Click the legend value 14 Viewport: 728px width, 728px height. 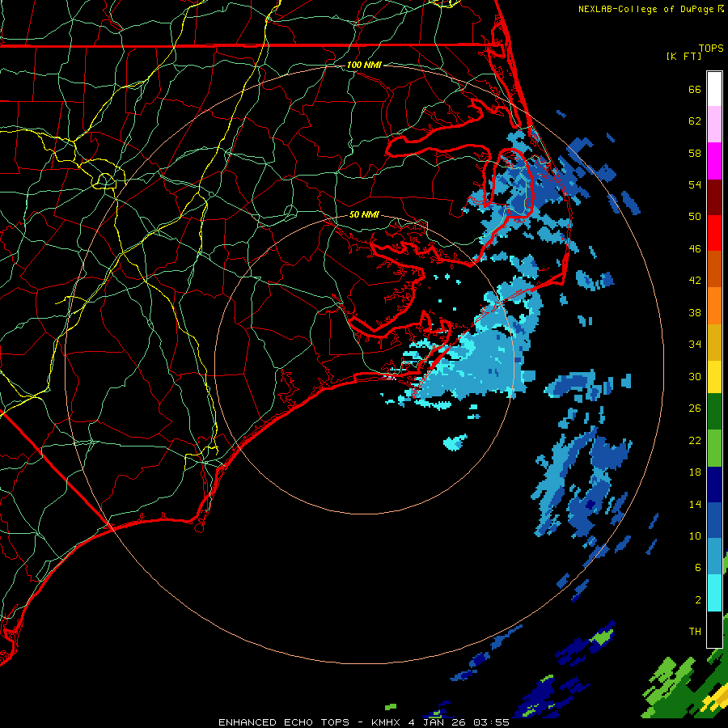point(695,504)
